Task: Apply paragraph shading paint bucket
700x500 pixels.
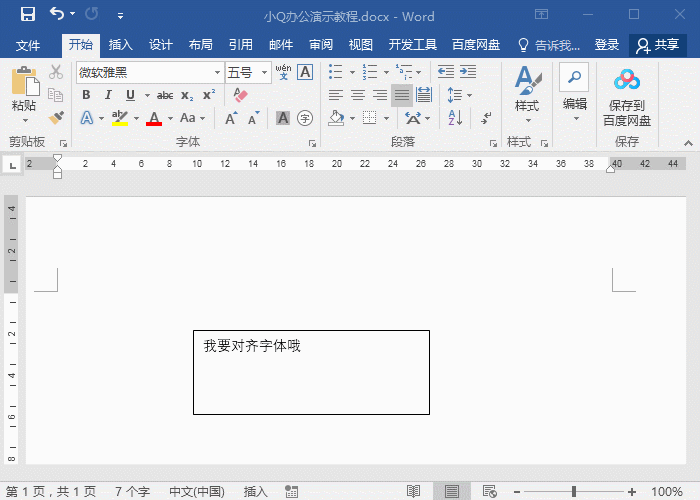Action: click(x=336, y=118)
